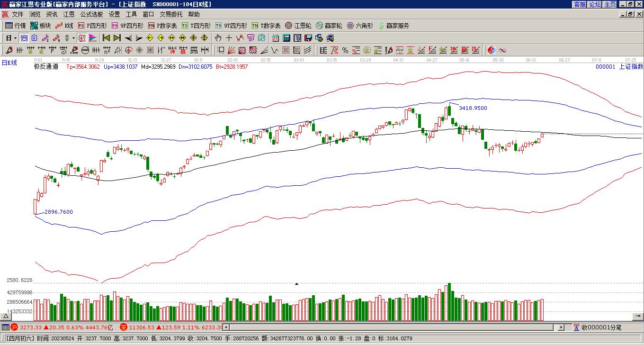Open the 资讯 menu

point(52,15)
